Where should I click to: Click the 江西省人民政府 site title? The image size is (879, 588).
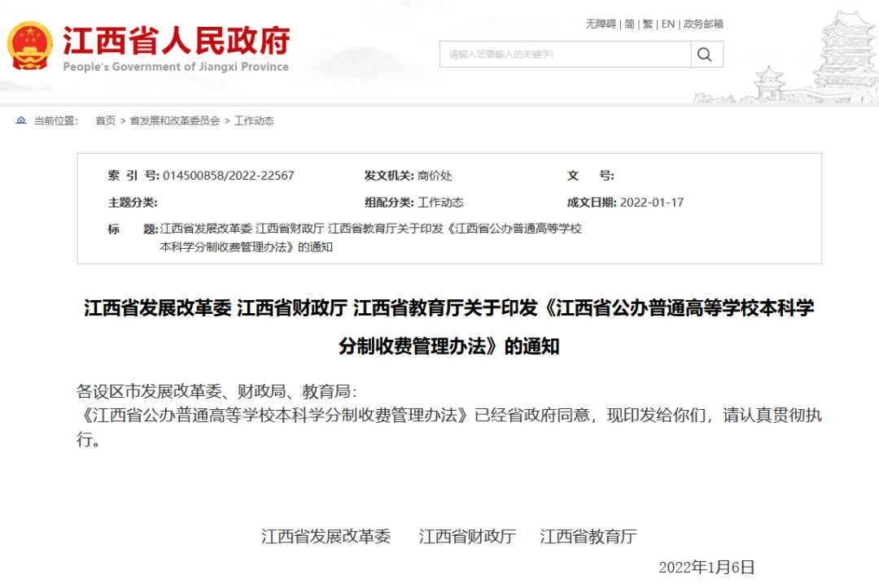click(x=176, y=41)
